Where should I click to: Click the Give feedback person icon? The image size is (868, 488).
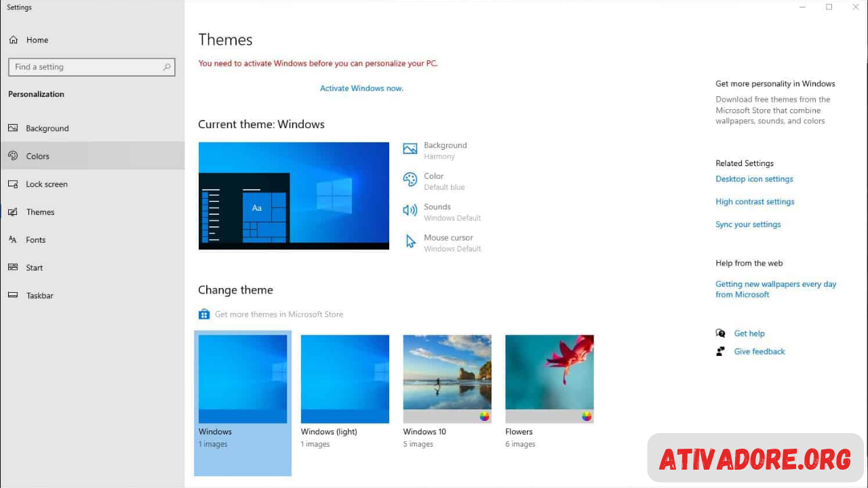(720, 352)
